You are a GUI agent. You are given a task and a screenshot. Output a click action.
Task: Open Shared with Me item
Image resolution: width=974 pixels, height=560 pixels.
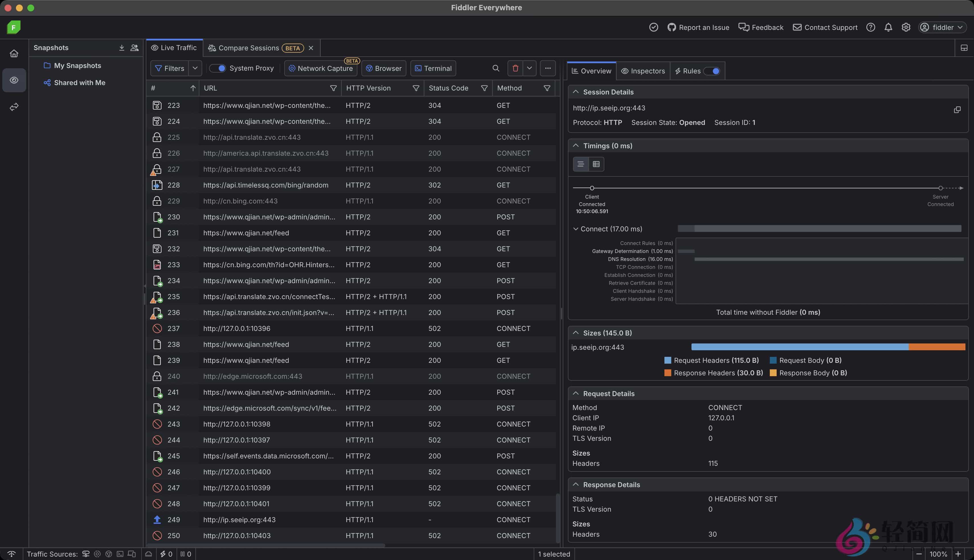pos(74,83)
